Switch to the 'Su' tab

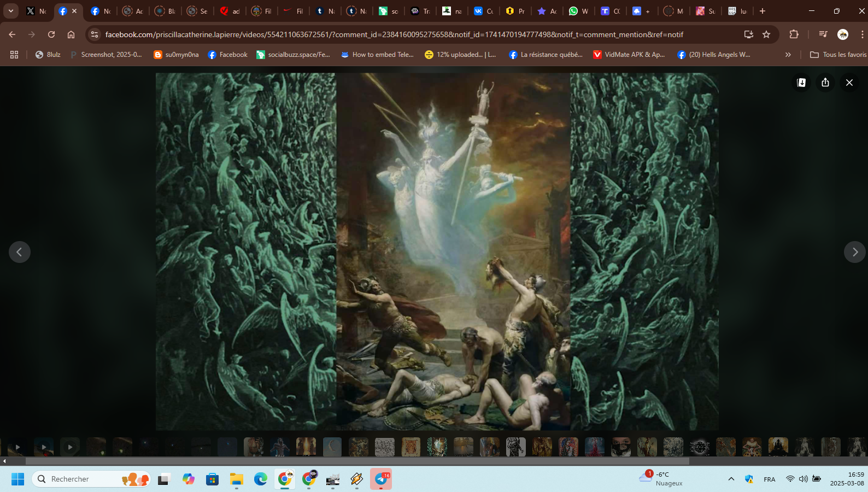click(706, 11)
